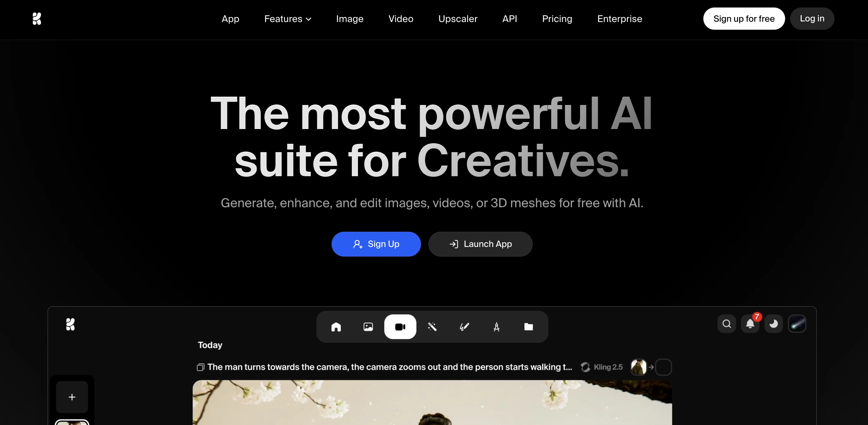The width and height of the screenshot is (868, 425).
Task: Click the blue Sign Up button
Action: point(376,244)
